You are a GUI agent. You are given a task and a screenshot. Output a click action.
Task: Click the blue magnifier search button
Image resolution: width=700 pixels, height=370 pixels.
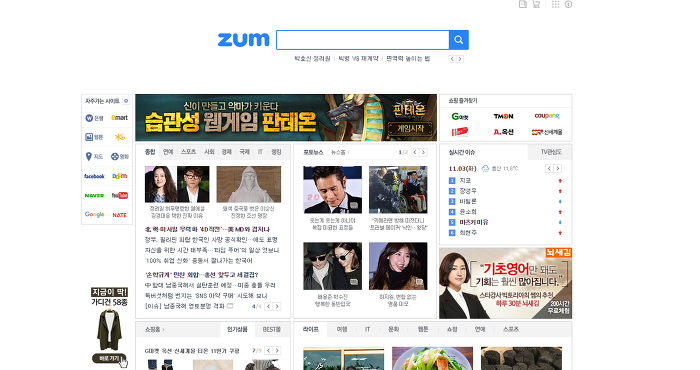point(458,40)
